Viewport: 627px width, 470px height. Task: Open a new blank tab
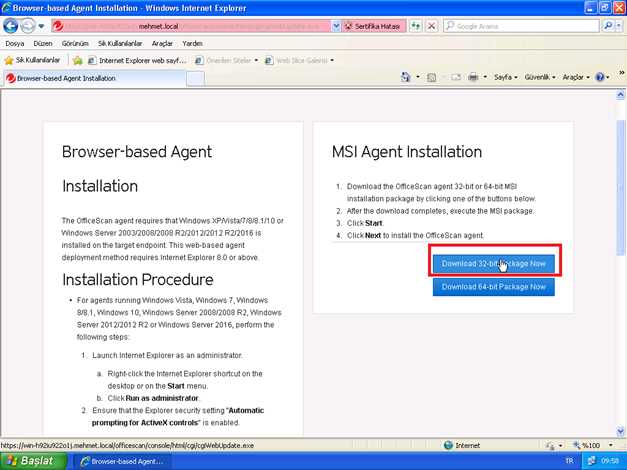point(196,78)
